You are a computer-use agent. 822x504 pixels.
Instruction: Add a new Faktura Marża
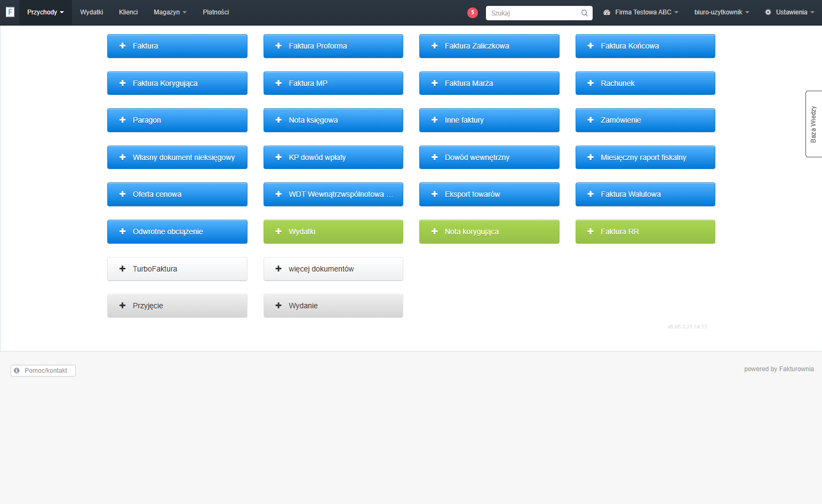tap(489, 83)
